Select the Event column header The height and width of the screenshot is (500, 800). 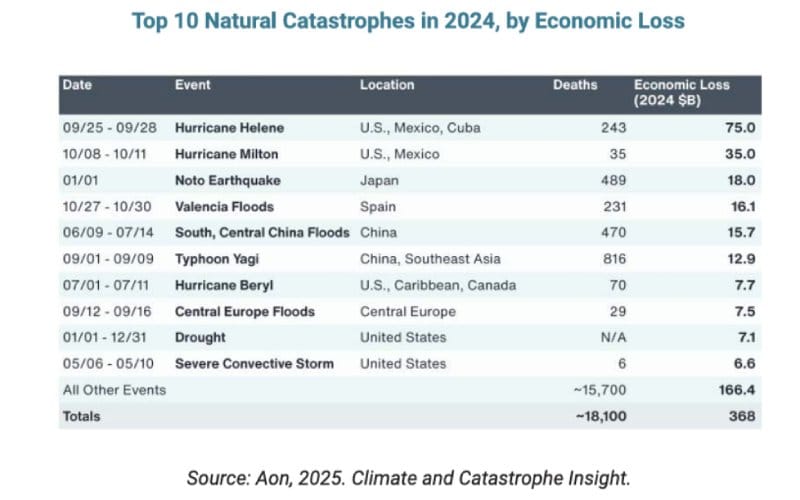click(192, 85)
